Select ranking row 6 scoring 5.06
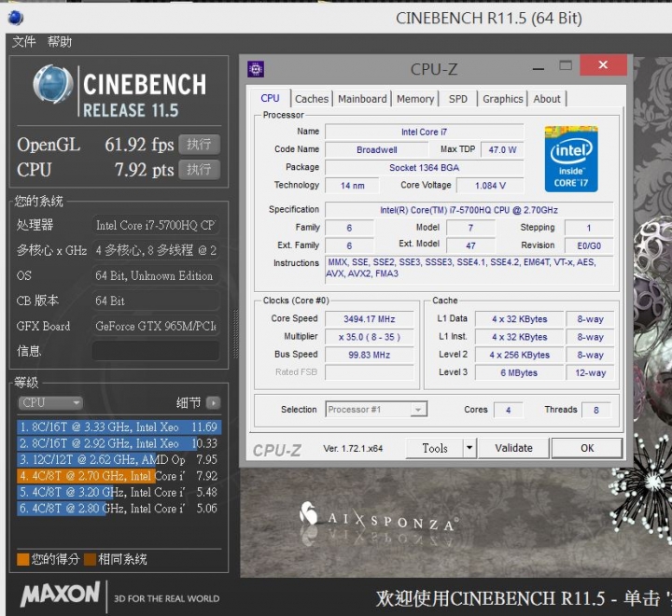 (x=119, y=509)
